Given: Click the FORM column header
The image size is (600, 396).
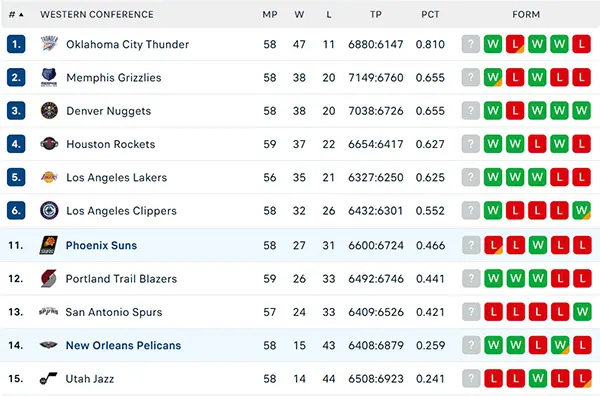Looking at the screenshot, I should pyautogui.click(x=526, y=15).
